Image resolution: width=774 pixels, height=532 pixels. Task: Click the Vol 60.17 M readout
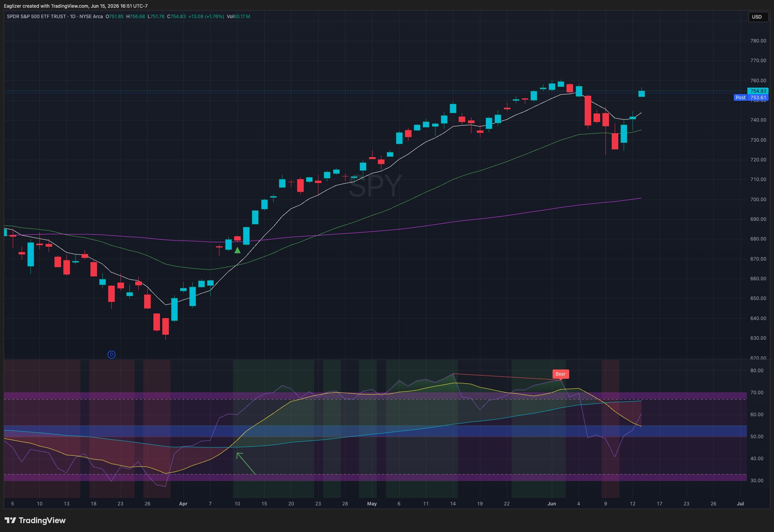(x=238, y=17)
